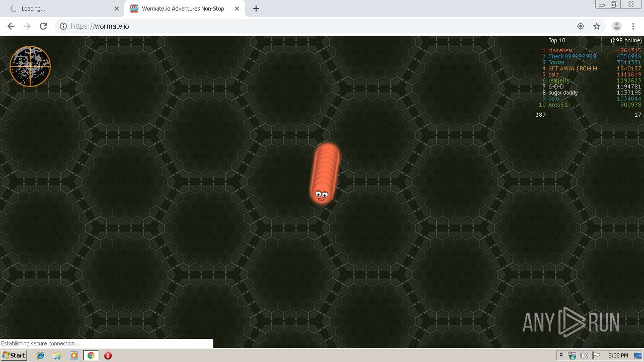The height and width of the screenshot is (362, 644).
Task: Open the Chrome profile avatar
Action: pos(616,26)
